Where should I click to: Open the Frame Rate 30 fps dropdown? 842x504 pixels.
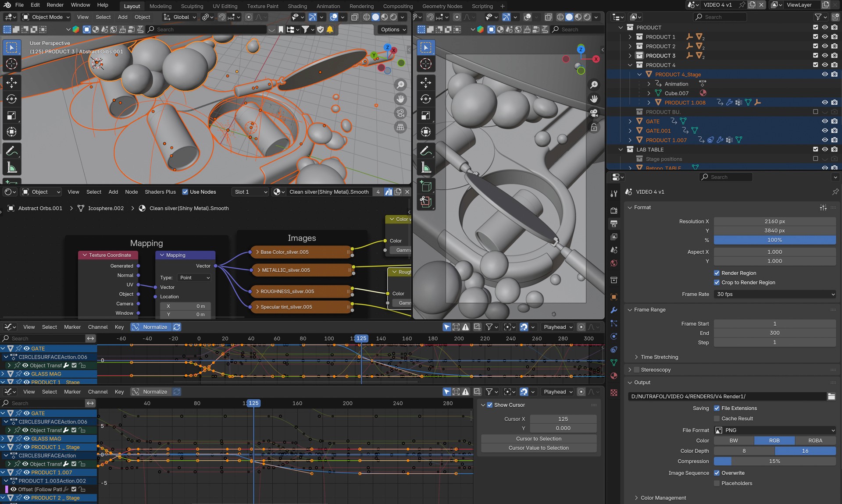(774, 294)
